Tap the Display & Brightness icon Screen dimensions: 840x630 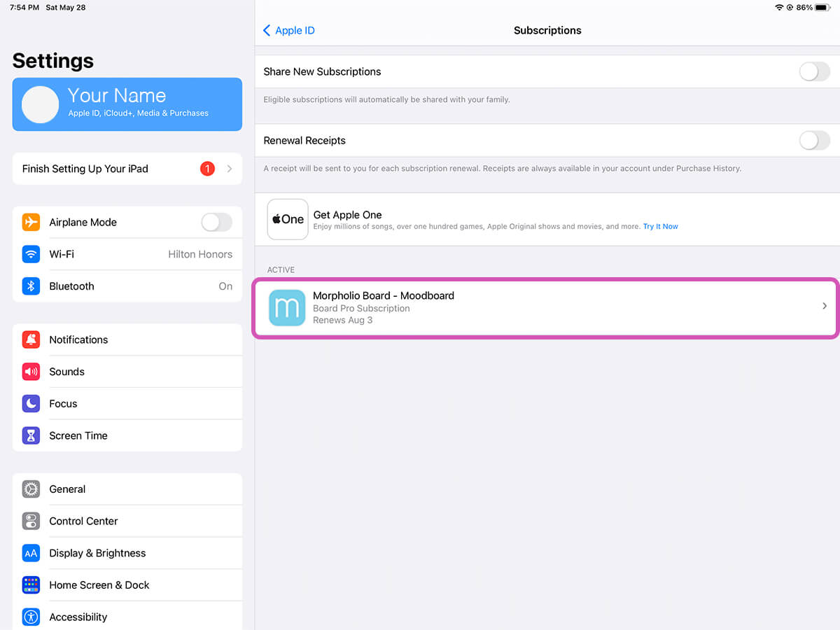tap(31, 553)
